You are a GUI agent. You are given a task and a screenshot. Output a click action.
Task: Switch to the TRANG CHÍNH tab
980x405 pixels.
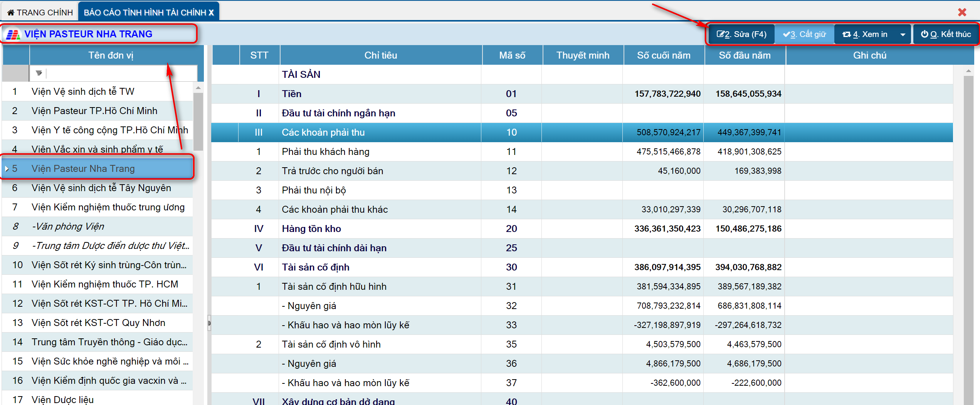[40, 12]
